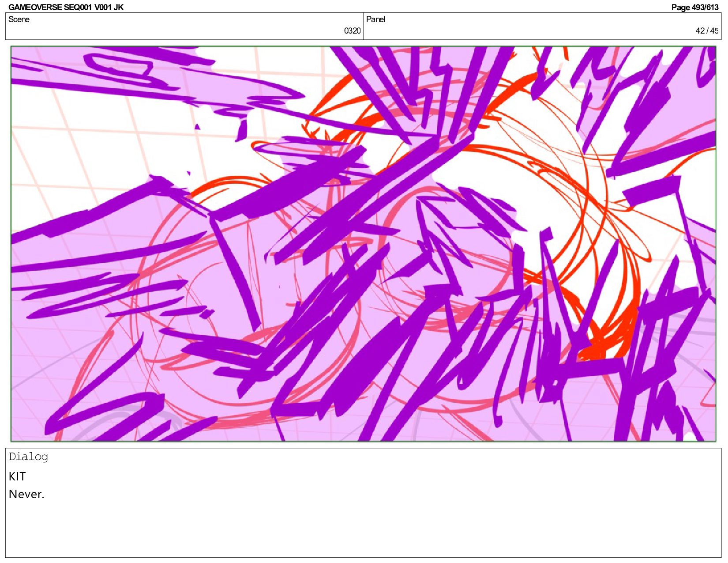Screen dimensions: 728x563
Task: Click the dialog line 'Never.'
Action: tap(26, 494)
